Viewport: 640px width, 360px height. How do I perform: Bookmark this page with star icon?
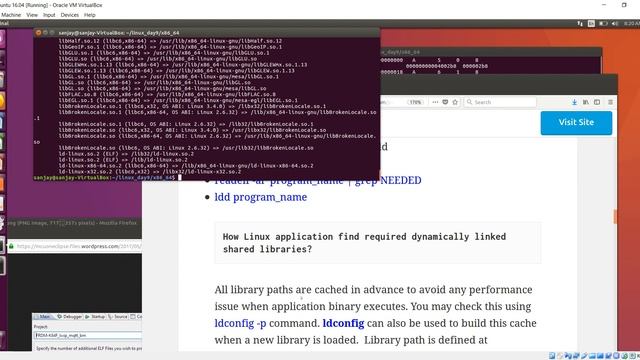pyautogui.click(x=455, y=102)
